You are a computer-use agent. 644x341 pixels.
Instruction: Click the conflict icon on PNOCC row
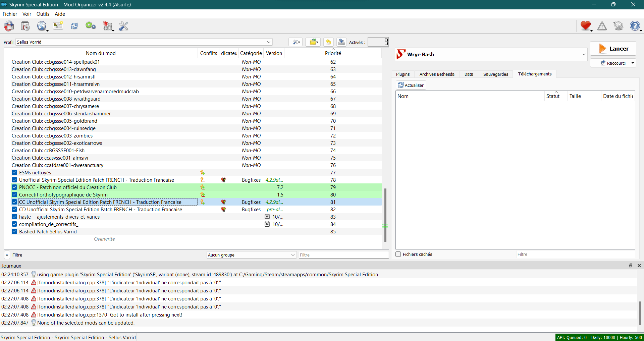(x=203, y=187)
